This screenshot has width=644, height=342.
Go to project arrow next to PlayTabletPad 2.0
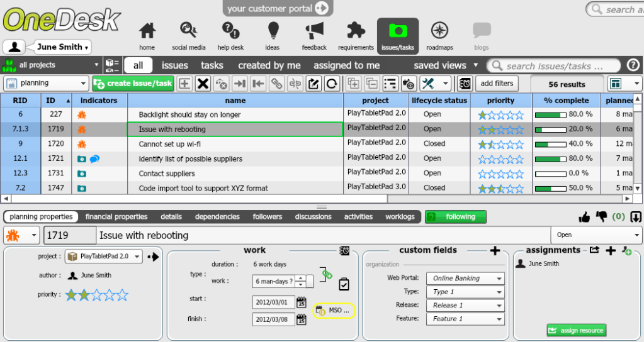(x=153, y=256)
